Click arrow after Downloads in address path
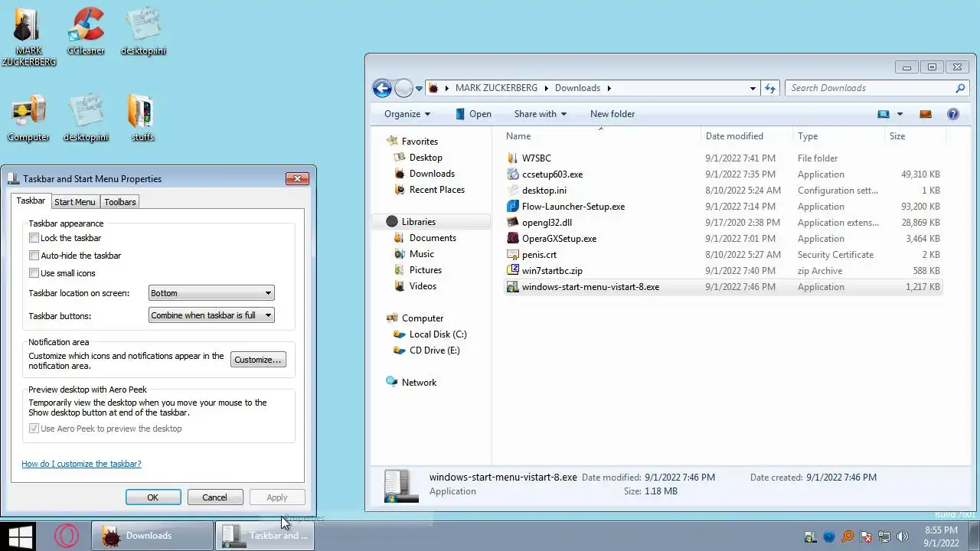980x551 pixels. [609, 88]
